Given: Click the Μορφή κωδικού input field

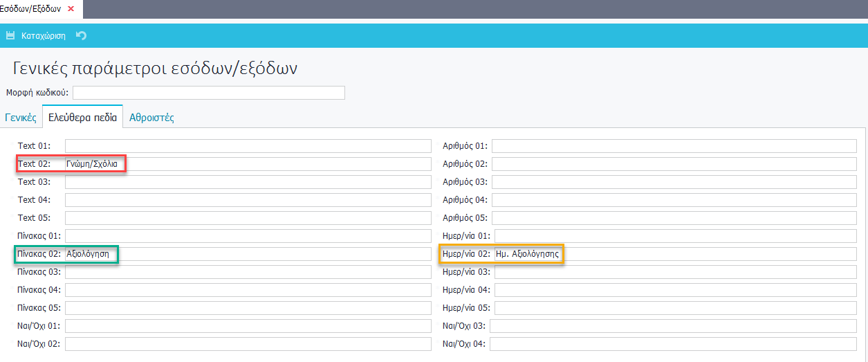Looking at the screenshot, I should coord(208,93).
